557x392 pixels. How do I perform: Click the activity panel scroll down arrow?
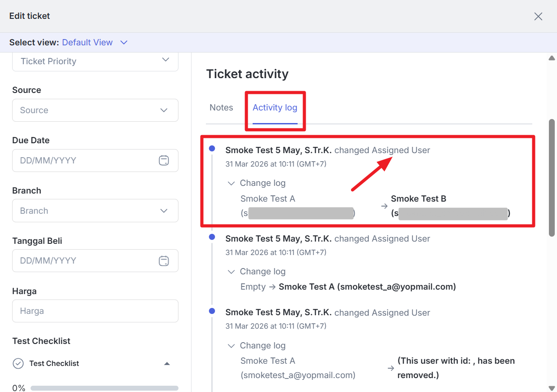(x=552, y=388)
